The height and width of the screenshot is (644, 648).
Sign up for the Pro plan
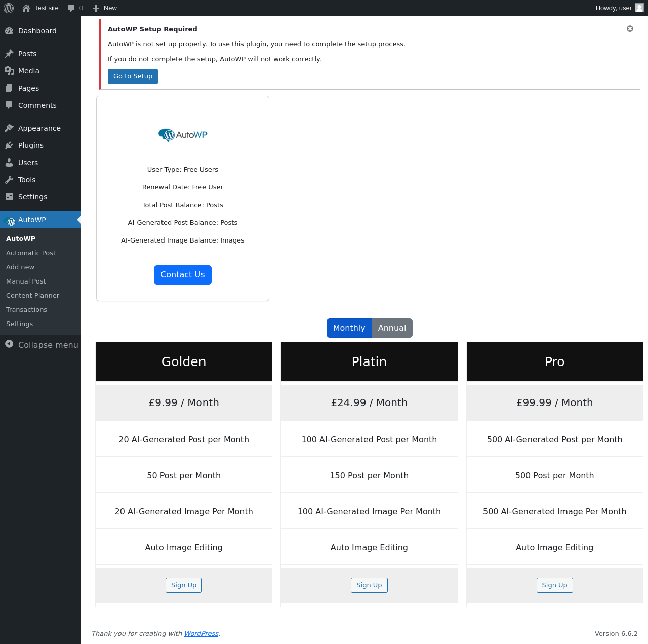tap(554, 585)
